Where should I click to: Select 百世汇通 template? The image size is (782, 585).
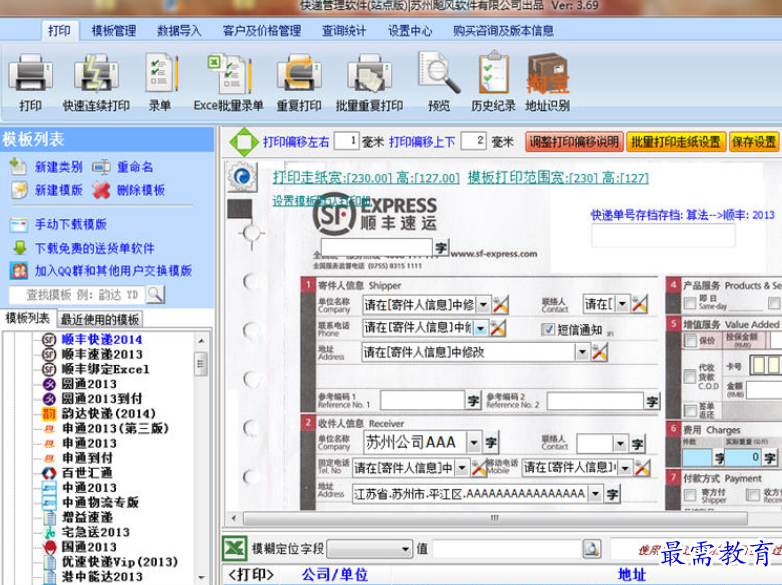(x=87, y=473)
